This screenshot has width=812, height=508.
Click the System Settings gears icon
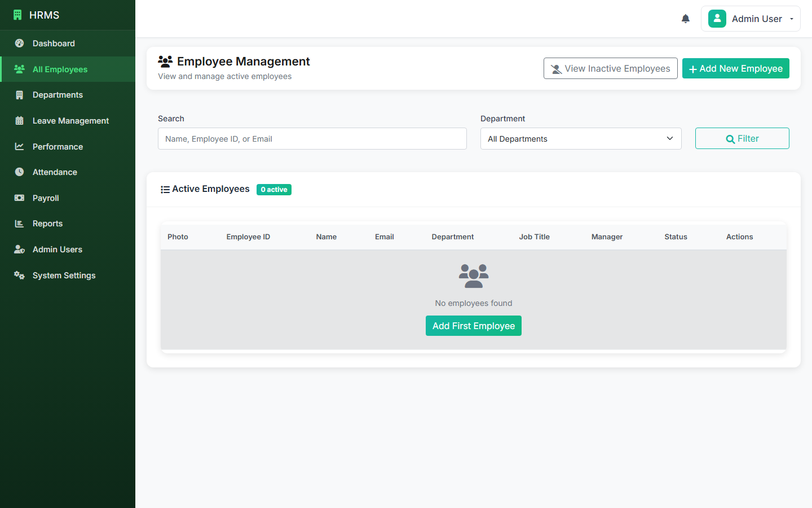[x=19, y=275]
